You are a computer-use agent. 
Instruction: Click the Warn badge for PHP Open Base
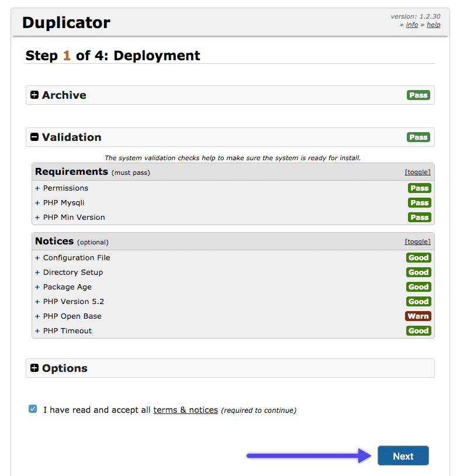(x=418, y=316)
